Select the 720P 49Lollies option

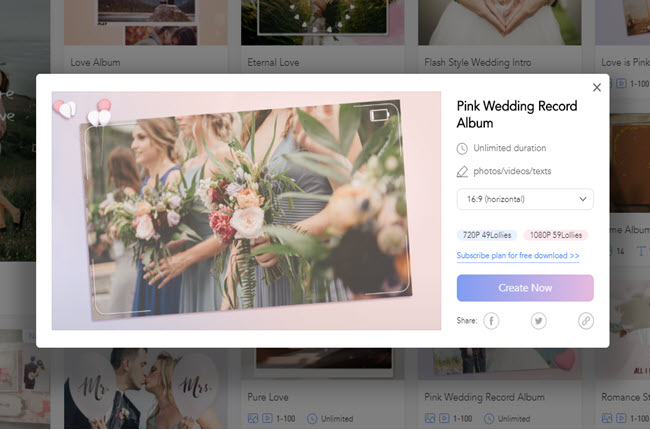coord(487,235)
